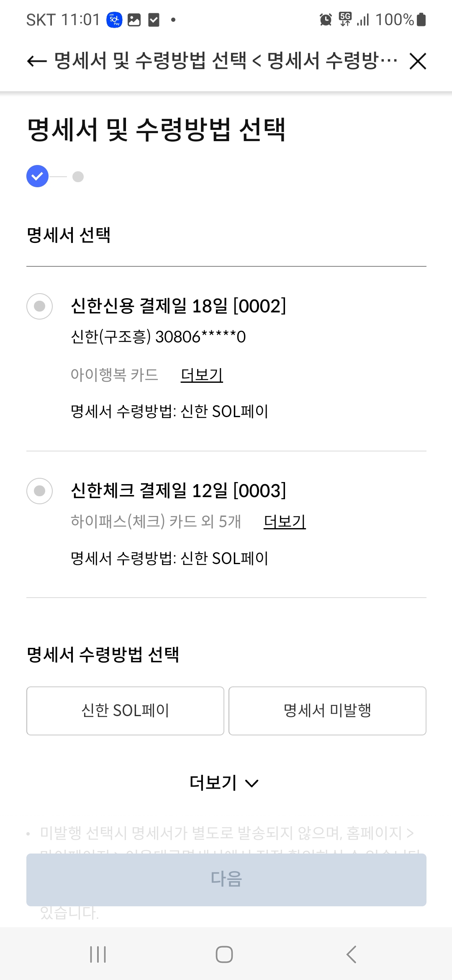Open Android recent apps navigation button
Viewport: 452px width, 980px height.
98,954
